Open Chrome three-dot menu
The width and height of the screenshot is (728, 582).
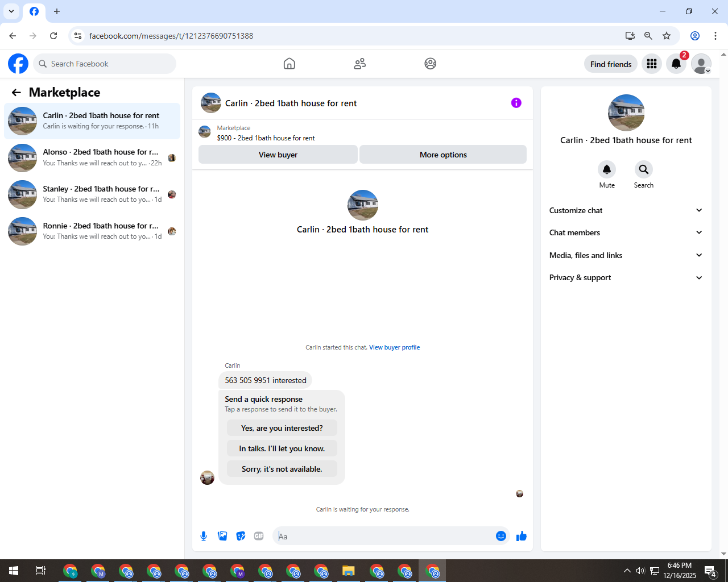tap(715, 36)
